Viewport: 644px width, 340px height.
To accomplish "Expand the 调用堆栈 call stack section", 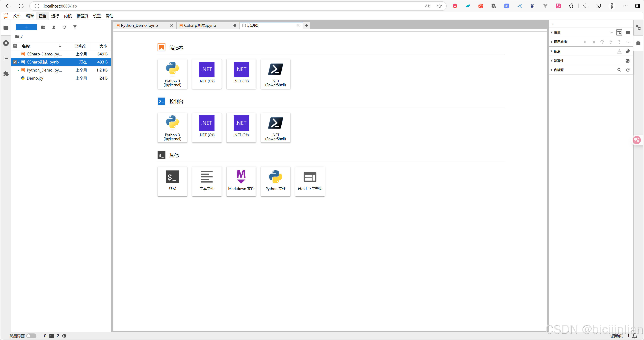I will click(560, 42).
